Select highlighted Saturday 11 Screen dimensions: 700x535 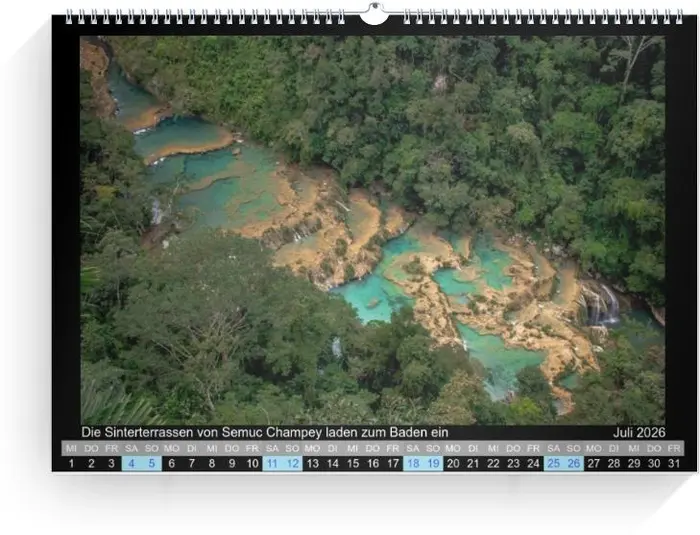(272, 463)
